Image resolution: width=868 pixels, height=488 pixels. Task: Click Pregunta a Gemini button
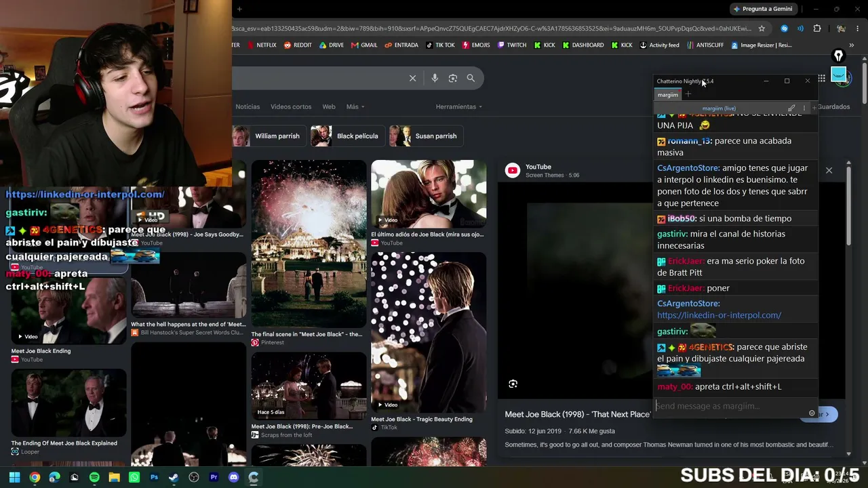point(762,9)
